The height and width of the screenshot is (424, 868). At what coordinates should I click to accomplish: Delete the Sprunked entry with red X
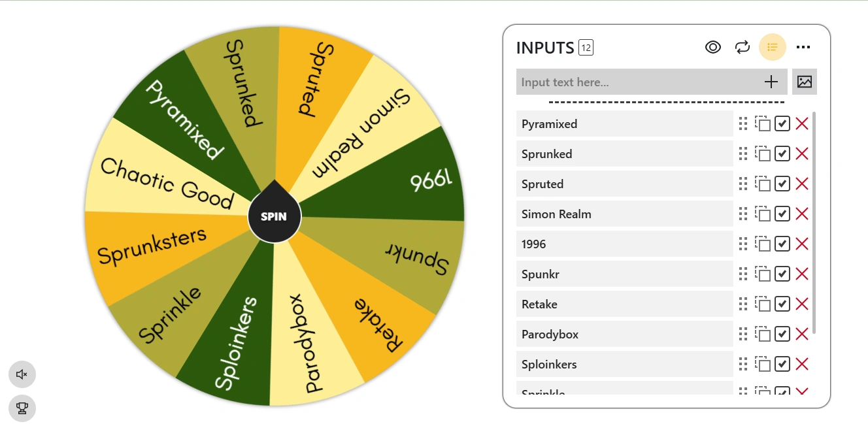802,154
